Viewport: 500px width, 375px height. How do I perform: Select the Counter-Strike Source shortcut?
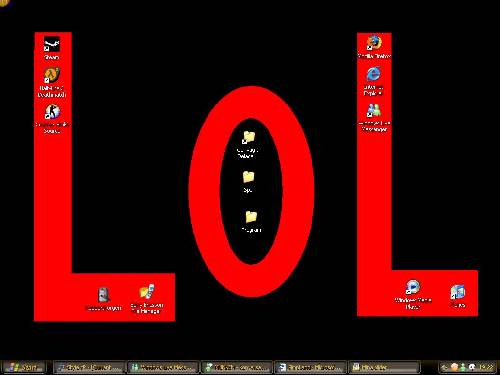(x=52, y=119)
